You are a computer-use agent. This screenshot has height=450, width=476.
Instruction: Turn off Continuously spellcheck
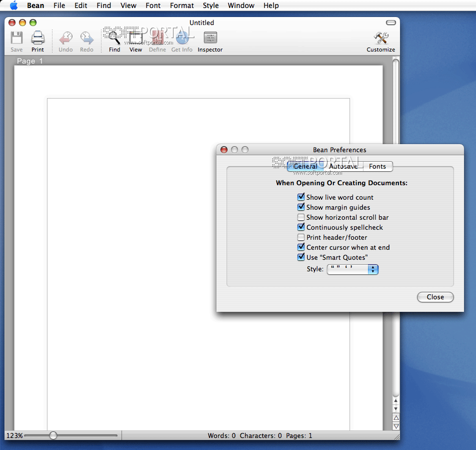[x=301, y=227]
